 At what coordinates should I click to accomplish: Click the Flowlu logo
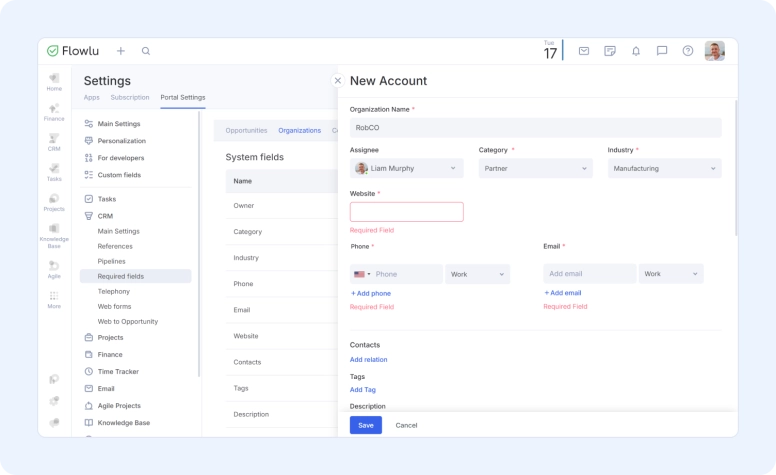[73, 51]
